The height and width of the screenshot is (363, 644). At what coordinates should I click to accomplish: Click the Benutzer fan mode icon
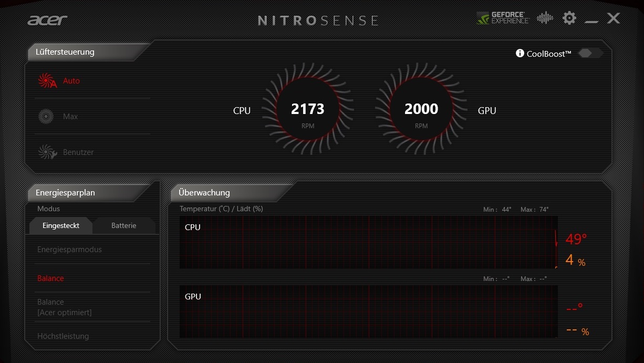pos(47,152)
